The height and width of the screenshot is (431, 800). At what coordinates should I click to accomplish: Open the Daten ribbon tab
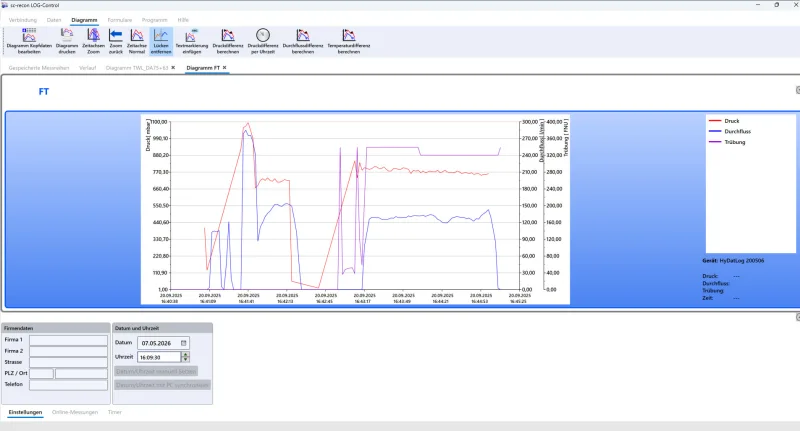coord(54,20)
